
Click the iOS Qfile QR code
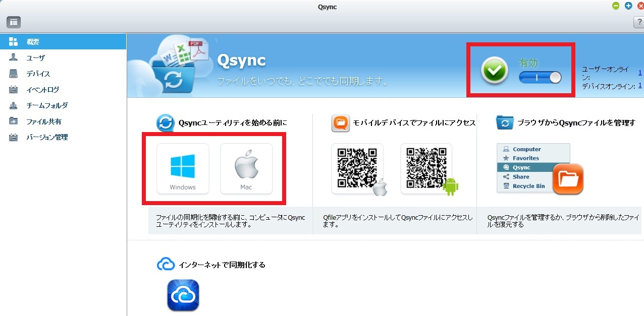357,169
